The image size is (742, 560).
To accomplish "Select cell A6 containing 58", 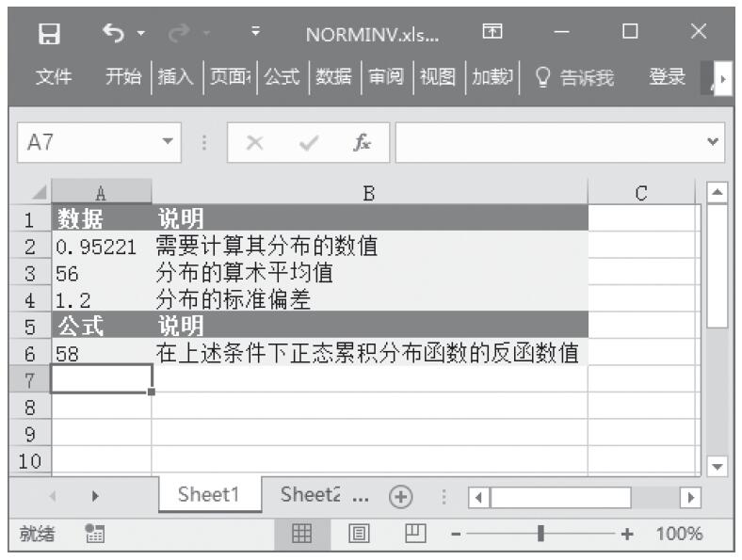I will [x=101, y=354].
